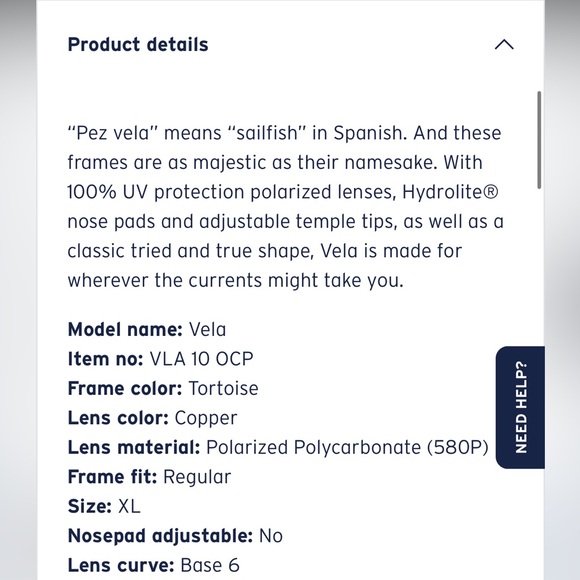Viewport: 580px width, 580px height.
Task: Click "wherever the currents might take you" line
Action: coord(235,281)
